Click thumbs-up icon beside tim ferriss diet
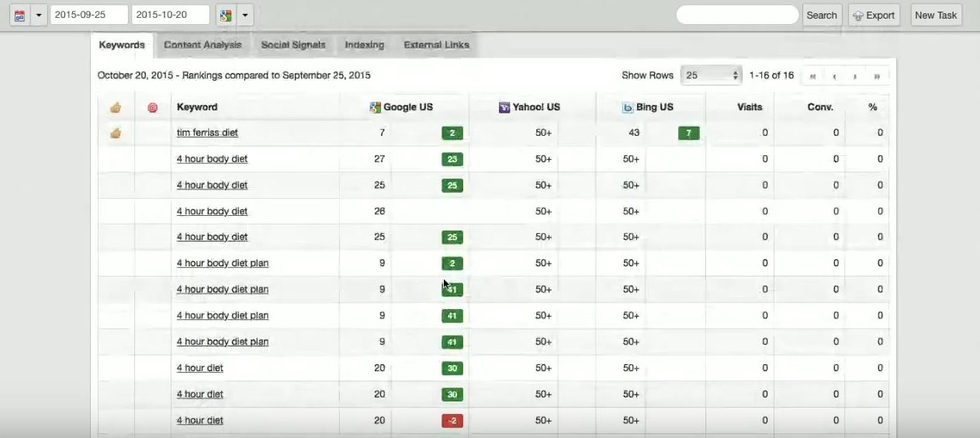980x438 pixels. [116, 133]
